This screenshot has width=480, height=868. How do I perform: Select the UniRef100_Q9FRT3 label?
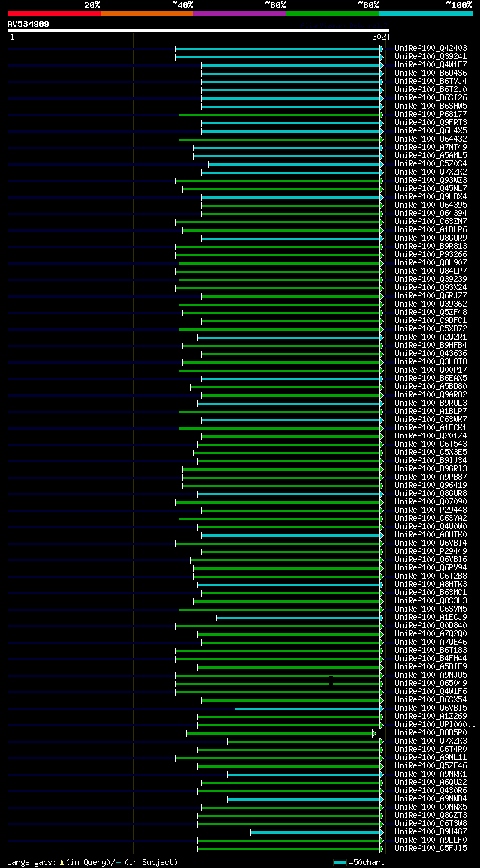tap(430, 123)
